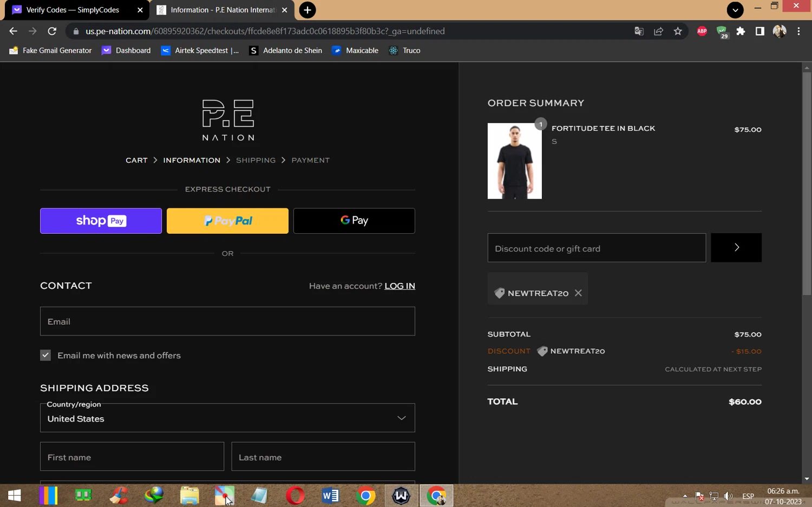The width and height of the screenshot is (812, 507).
Task: Check out with PayPal
Action: [227, 221]
